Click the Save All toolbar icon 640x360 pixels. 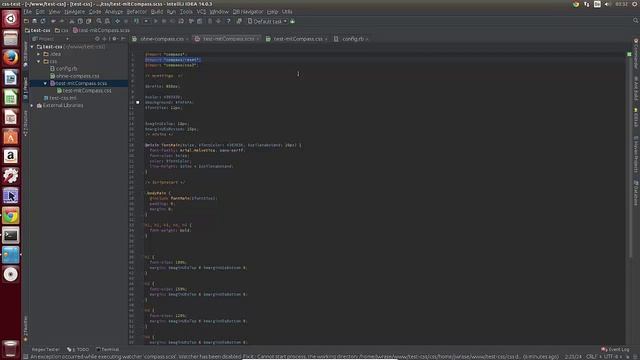tap(34, 21)
